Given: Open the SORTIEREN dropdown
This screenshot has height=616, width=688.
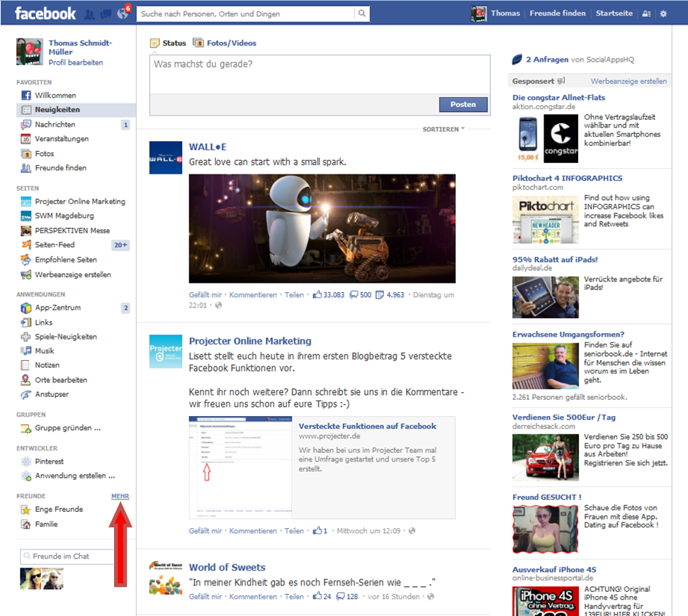Looking at the screenshot, I should click(x=443, y=129).
